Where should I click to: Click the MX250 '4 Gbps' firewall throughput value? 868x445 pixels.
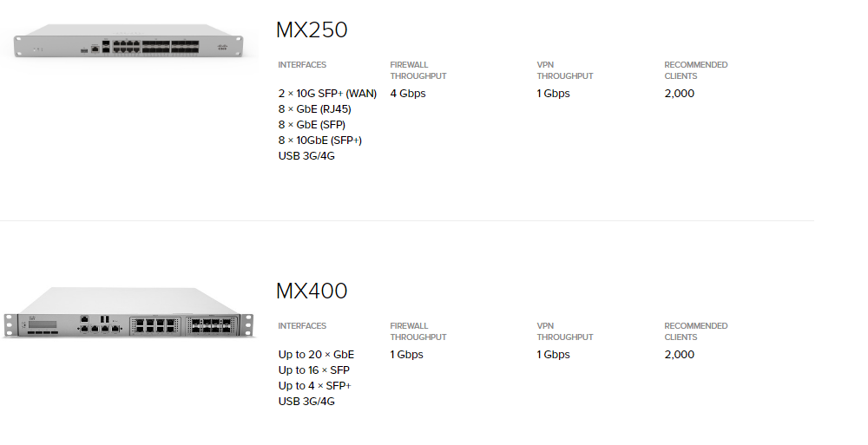(408, 94)
